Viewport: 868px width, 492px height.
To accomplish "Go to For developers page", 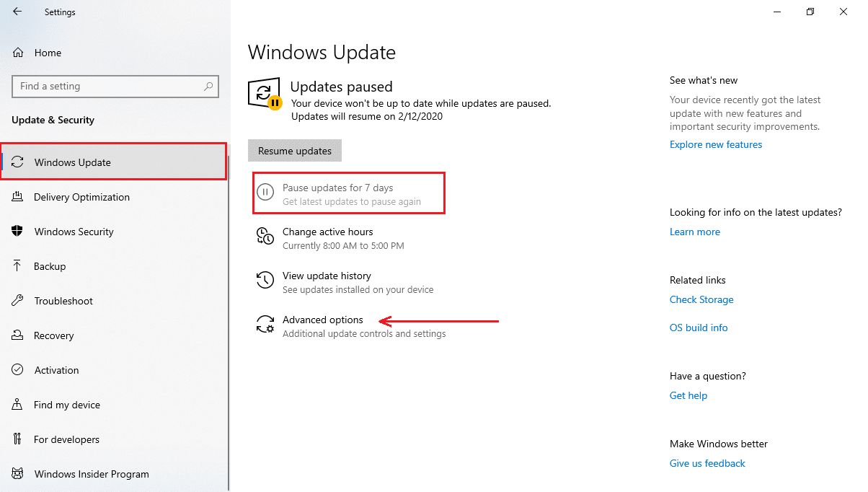I will (66, 439).
